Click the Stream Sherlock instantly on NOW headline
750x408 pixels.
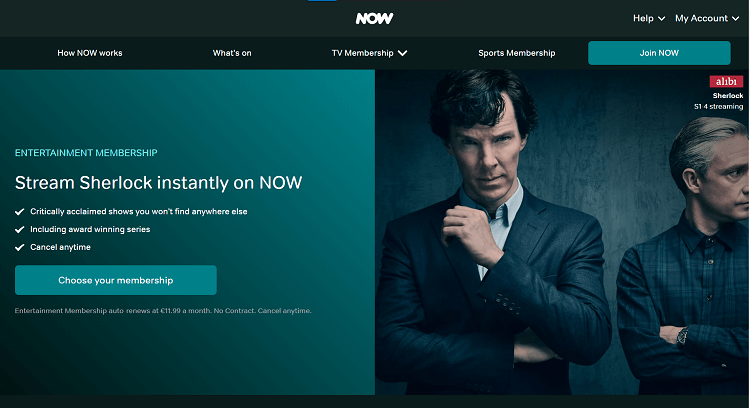(158, 183)
